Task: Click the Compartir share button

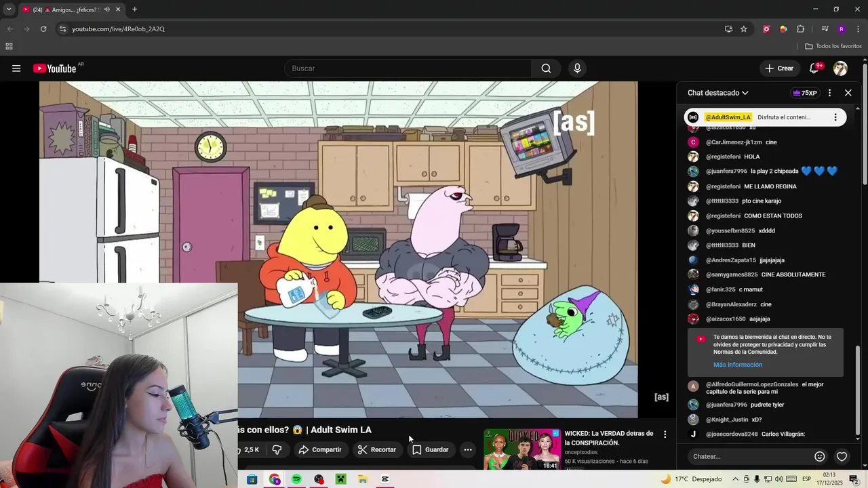Action: (320, 449)
